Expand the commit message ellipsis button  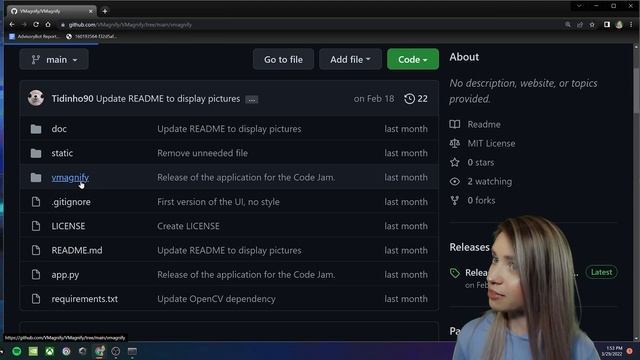pos(251,100)
